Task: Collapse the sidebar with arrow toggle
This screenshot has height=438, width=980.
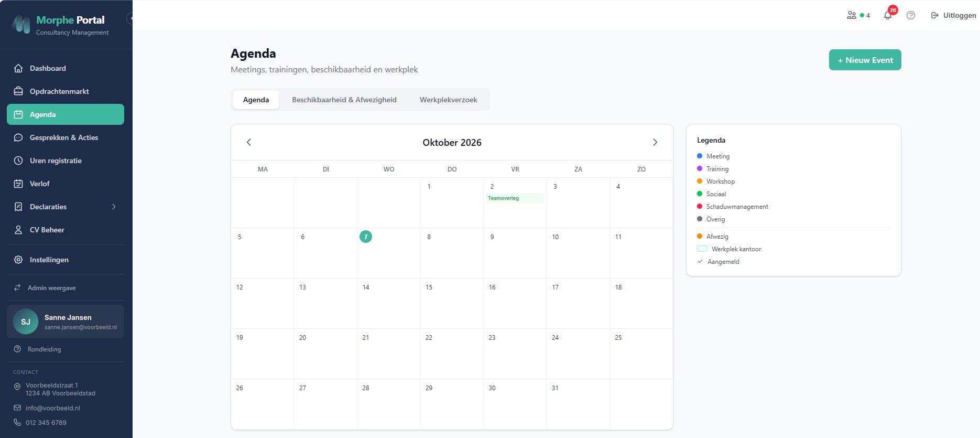Action: point(130,18)
